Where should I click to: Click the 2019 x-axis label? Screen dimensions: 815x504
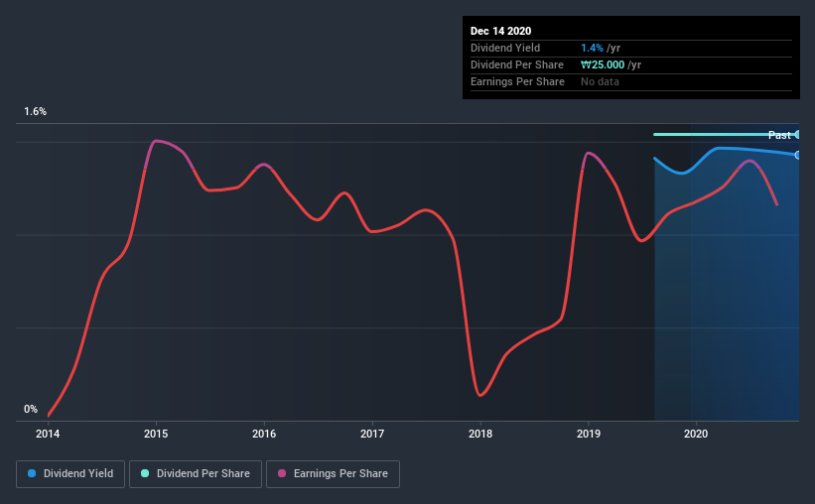(x=589, y=434)
